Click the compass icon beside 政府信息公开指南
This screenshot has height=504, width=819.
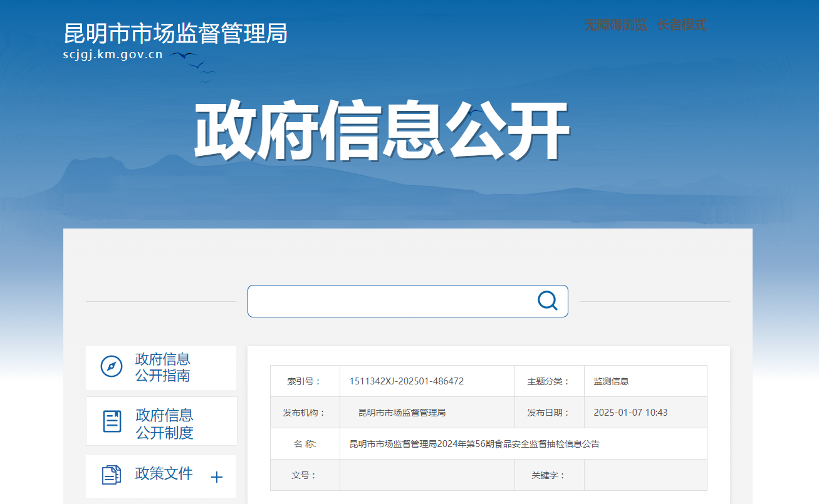[x=112, y=366]
